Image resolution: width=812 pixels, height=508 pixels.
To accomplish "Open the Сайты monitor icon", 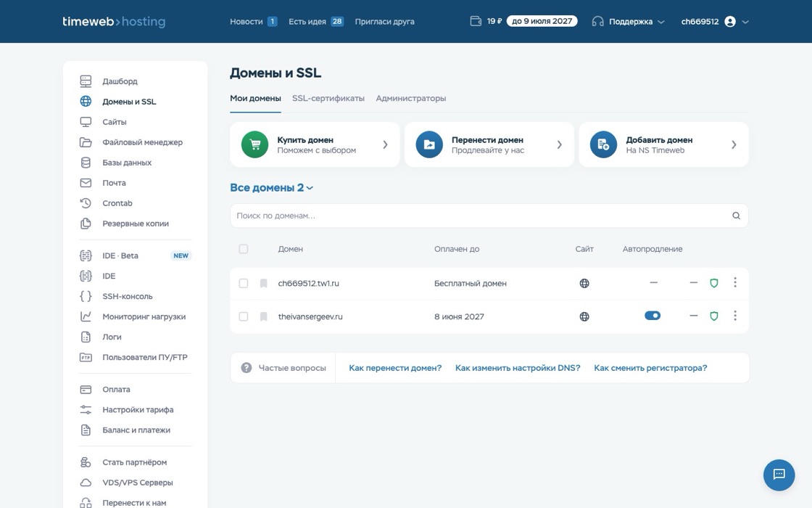I will 86,122.
